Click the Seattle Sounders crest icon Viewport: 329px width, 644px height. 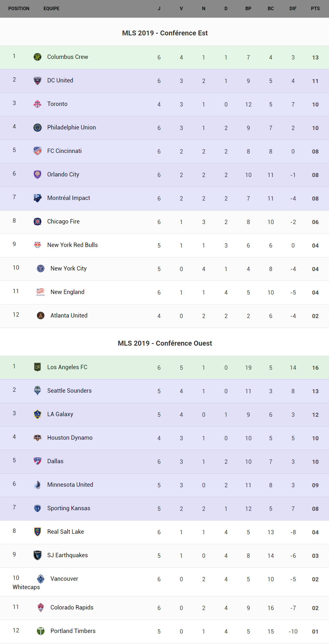pyautogui.click(x=37, y=391)
